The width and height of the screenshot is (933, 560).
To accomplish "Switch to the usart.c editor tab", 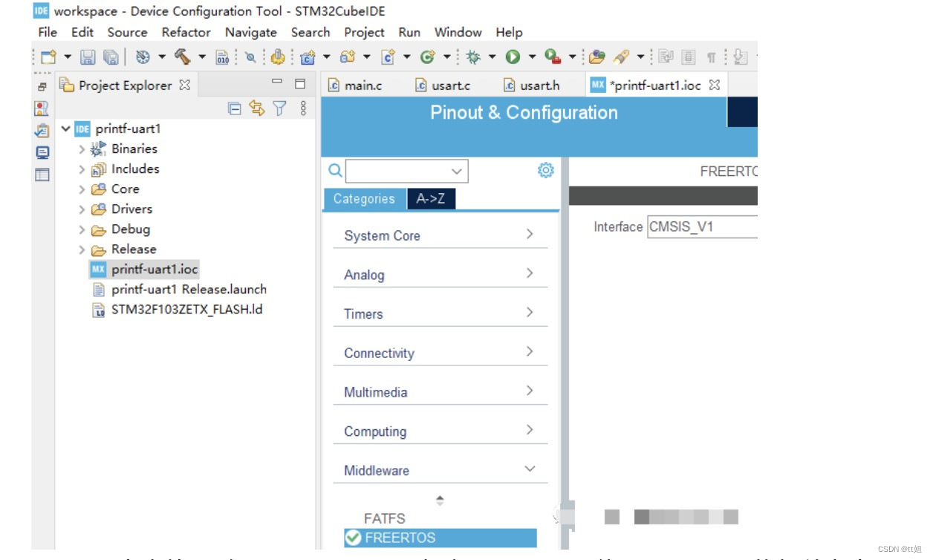I will [x=443, y=85].
